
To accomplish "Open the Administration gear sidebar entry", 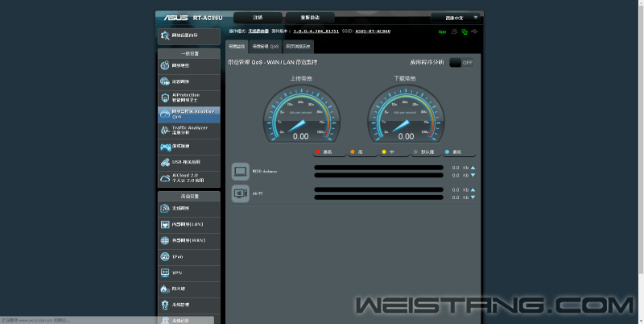I will [189, 305].
